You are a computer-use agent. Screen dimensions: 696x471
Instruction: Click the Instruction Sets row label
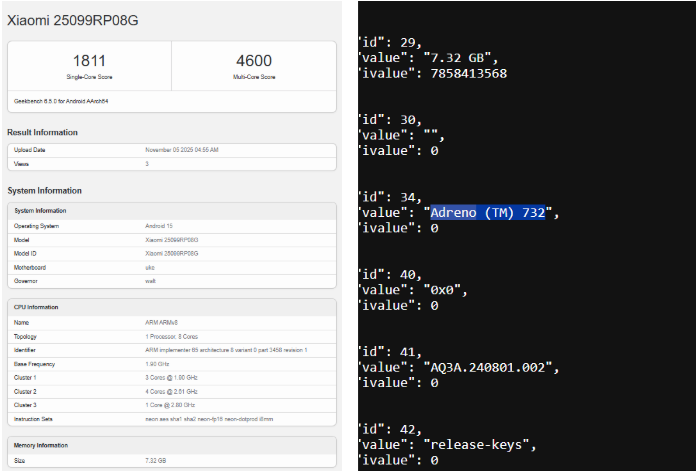(x=33, y=419)
